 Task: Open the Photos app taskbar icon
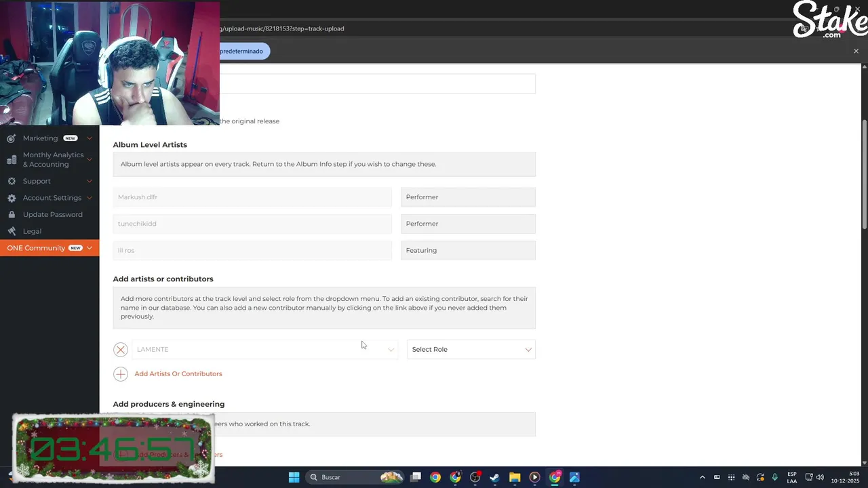tap(574, 477)
